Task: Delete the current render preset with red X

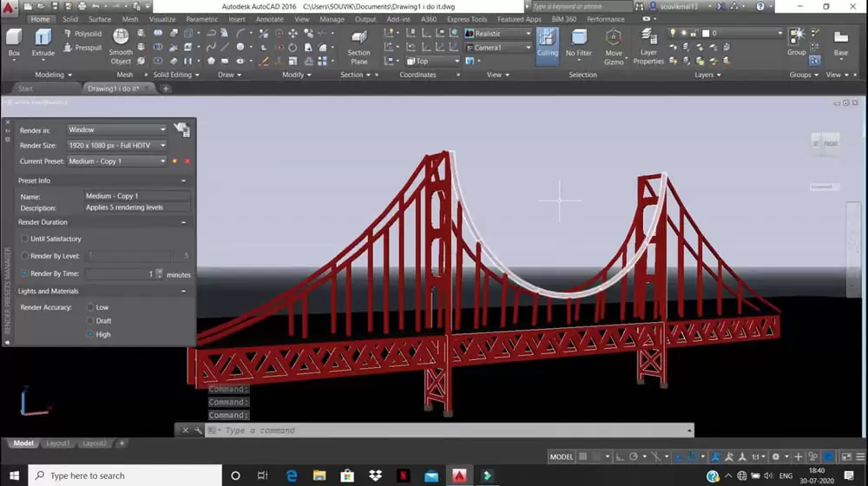Action: pos(187,161)
